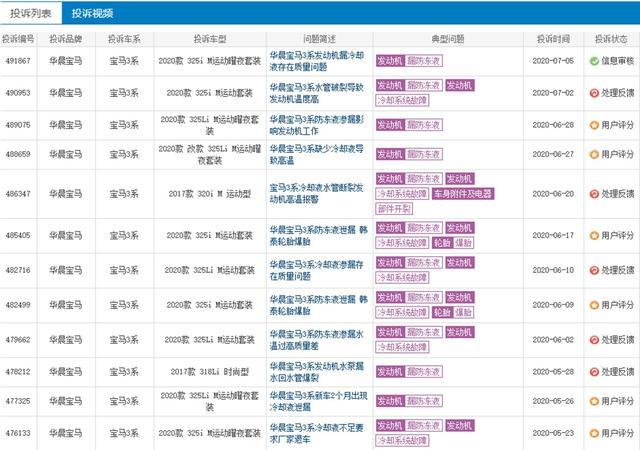Click the 投诉车型 column header
The width and height of the screenshot is (640, 450).
pyautogui.click(x=210, y=39)
